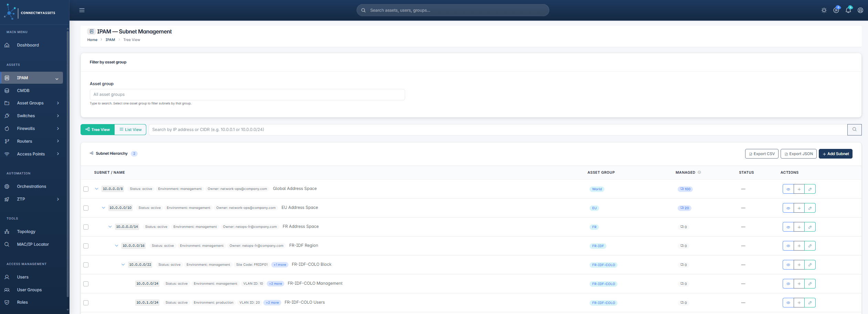The height and width of the screenshot is (314, 868).
Task: Collapse the 10.0.0.0/22 tree node
Action: click(123, 265)
